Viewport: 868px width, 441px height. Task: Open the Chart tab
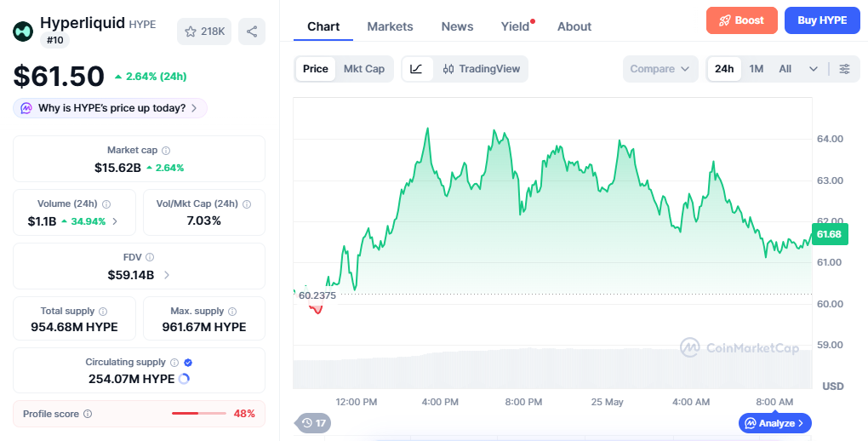tap(323, 26)
